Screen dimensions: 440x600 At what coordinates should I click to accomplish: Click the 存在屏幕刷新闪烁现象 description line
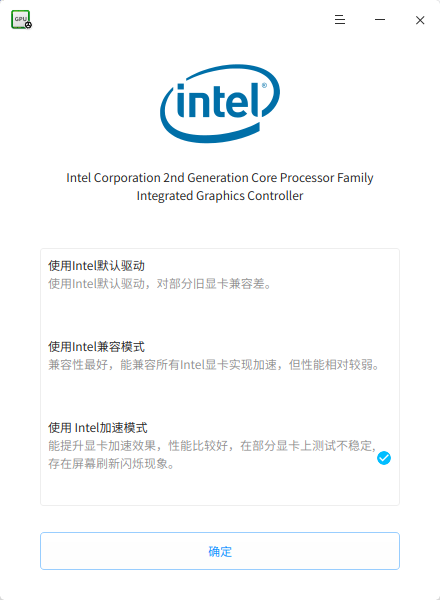(x=111, y=464)
